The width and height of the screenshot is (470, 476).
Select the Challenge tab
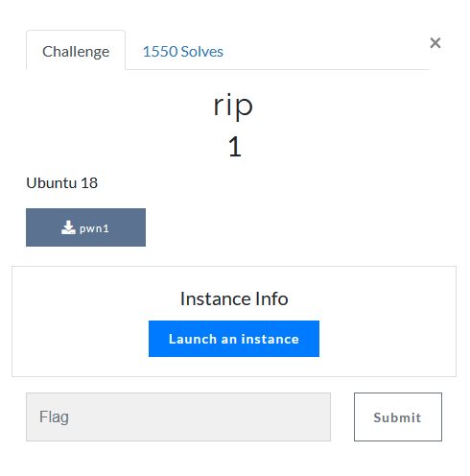[76, 50]
